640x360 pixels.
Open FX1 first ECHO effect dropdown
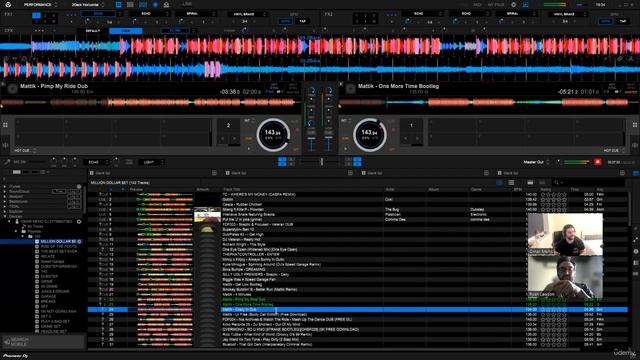(x=102, y=14)
